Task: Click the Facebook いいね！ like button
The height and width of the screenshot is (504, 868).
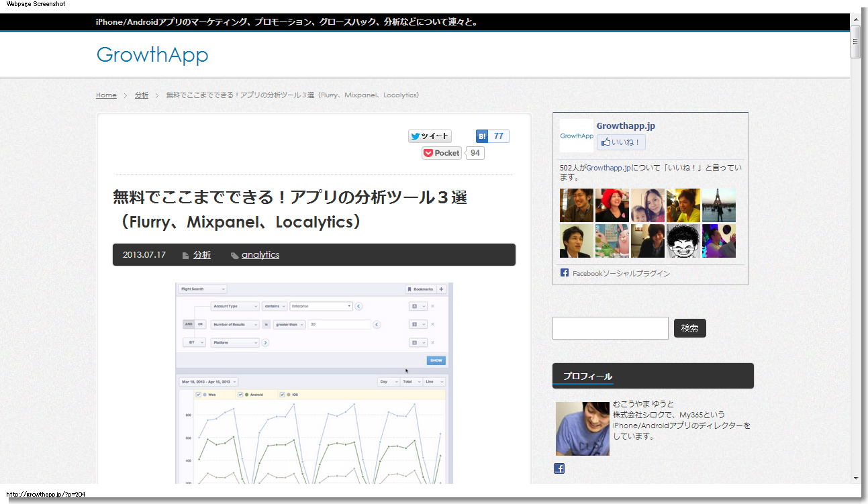Action: [621, 142]
